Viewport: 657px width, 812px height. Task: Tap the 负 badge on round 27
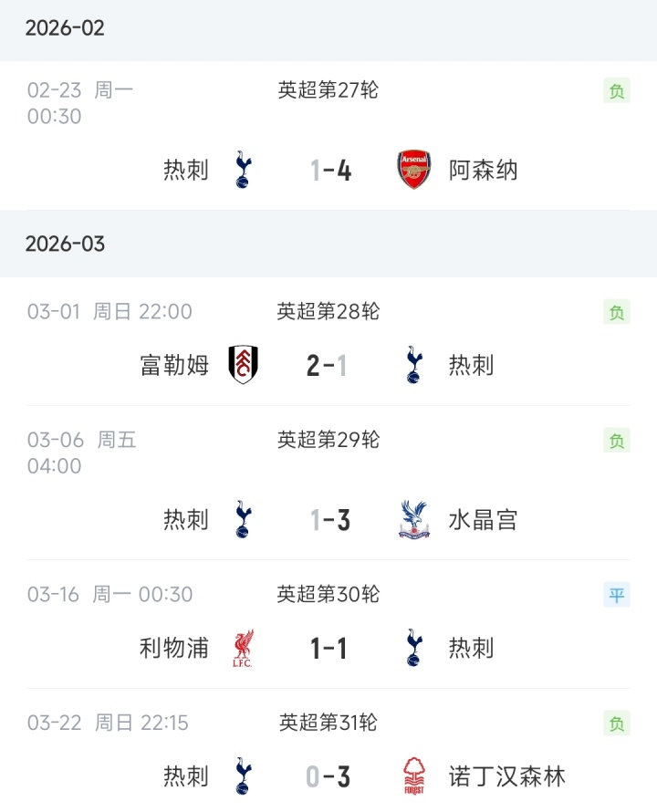[617, 91]
